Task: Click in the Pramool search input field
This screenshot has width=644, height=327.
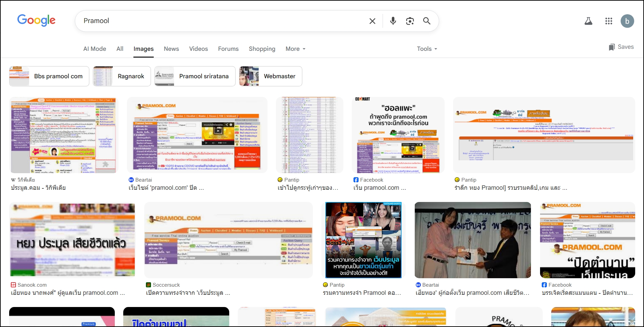Action: pyautogui.click(x=220, y=21)
